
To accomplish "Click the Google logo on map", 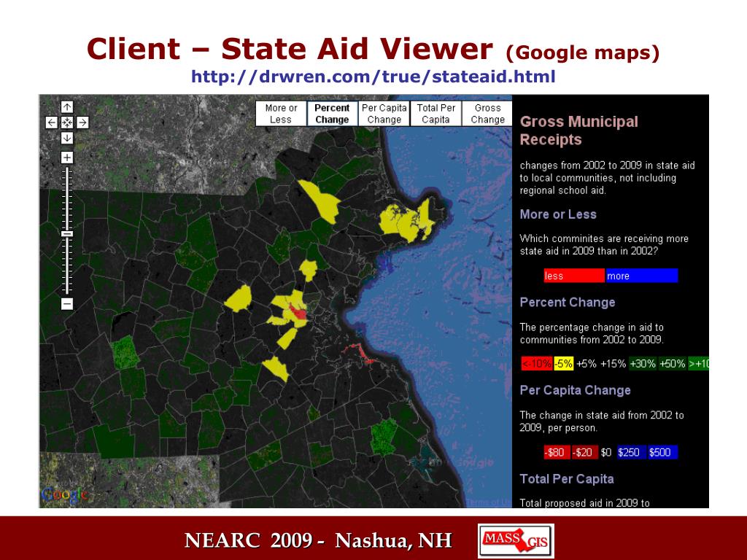I will pos(65,495).
